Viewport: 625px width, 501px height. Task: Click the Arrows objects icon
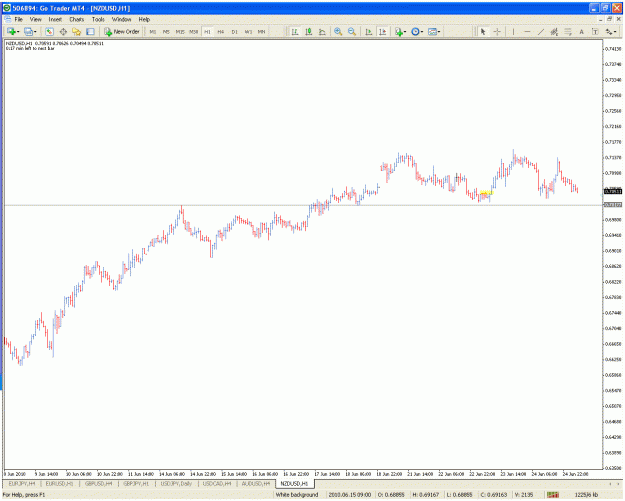tap(609, 31)
